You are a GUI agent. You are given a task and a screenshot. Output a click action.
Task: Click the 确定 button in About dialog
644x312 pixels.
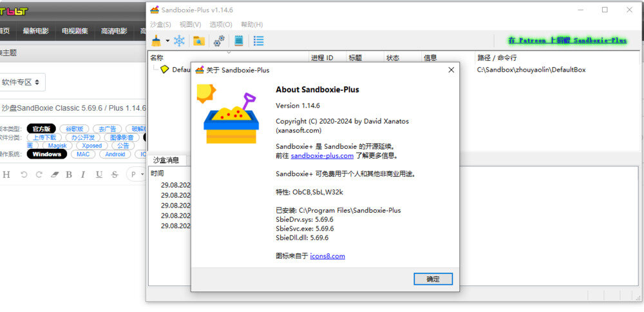tap(433, 279)
